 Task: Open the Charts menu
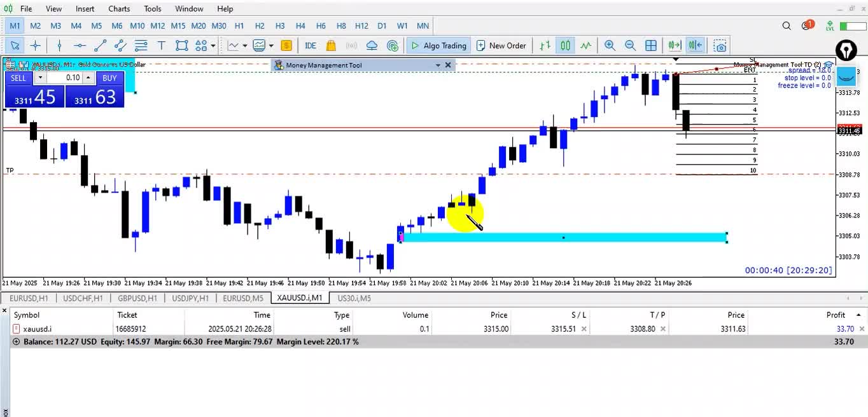tap(119, 9)
